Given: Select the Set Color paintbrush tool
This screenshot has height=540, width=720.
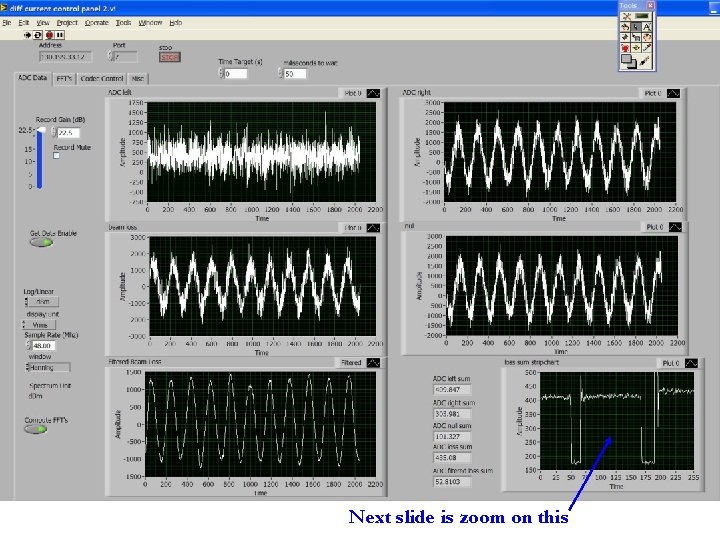Looking at the screenshot, I should click(x=645, y=61).
